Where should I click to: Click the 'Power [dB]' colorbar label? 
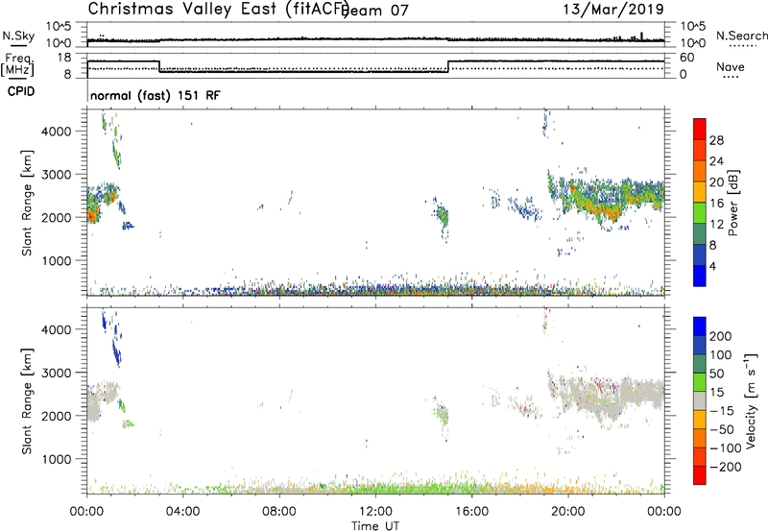point(732,203)
